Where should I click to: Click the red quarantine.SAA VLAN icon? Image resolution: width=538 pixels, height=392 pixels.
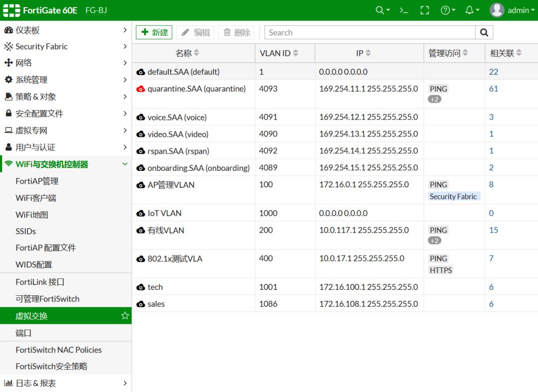pyautogui.click(x=140, y=89)
